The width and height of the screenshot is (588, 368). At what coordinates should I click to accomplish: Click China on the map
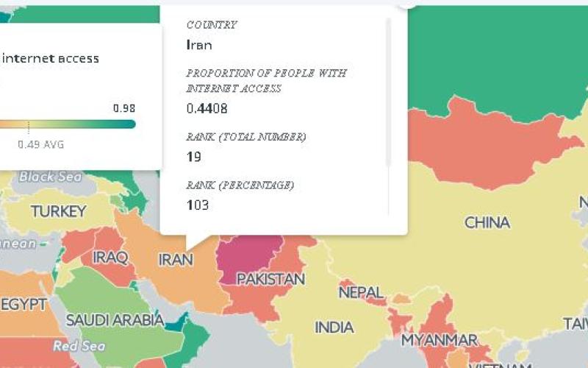click(x=487, y=222)
